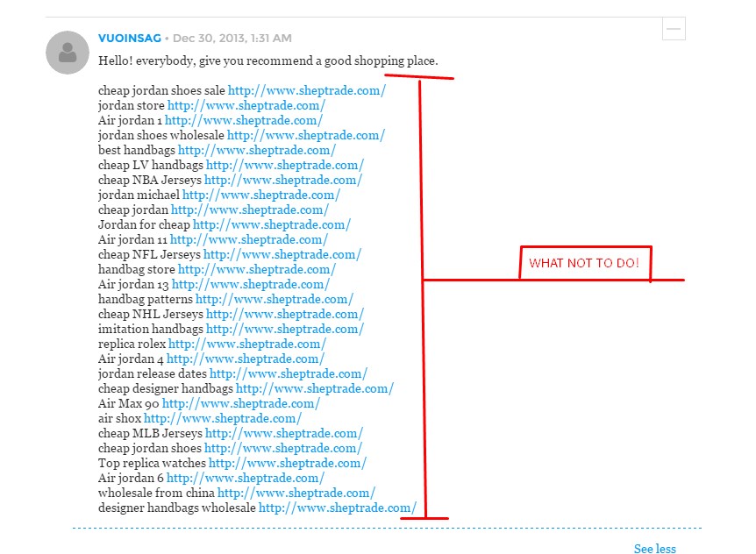
Task: Visit the 'Air jordan 4' link
Action: coord(246,359)
